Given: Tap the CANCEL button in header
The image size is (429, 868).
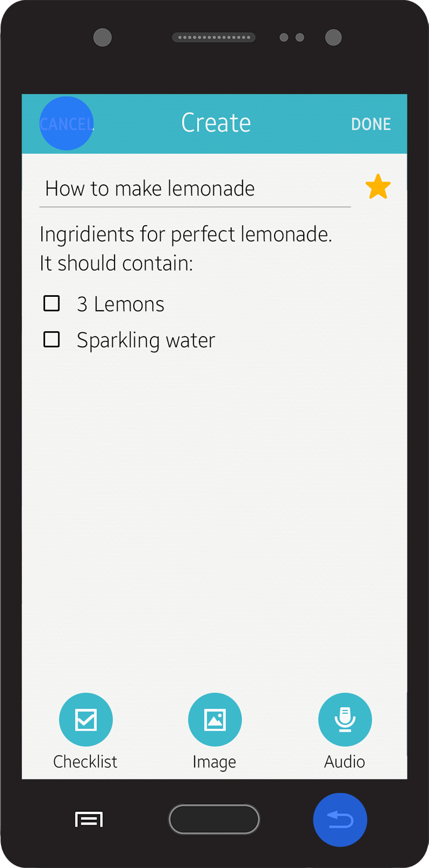Looking at the screenshot, I should [66, 124].
